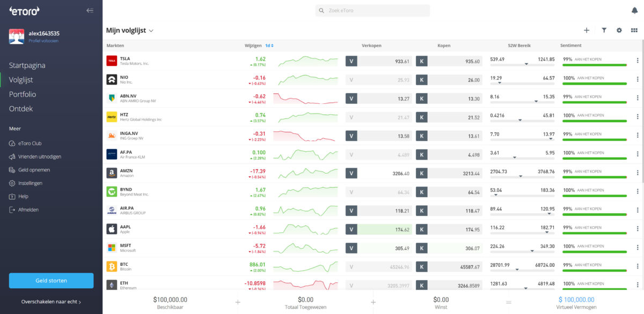Open the notifications bell
The height and width of the screenshot is (314, 644).
point(634,10)
